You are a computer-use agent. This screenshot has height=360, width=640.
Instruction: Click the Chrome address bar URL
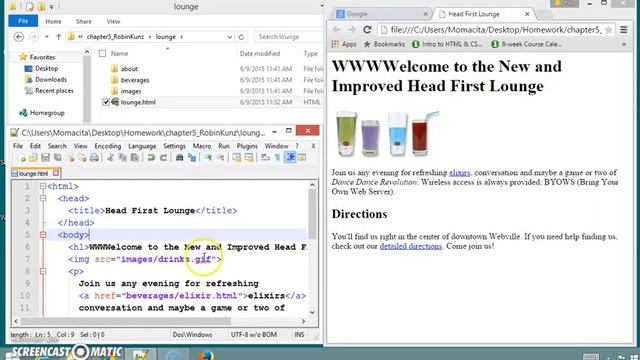point(496,30)
